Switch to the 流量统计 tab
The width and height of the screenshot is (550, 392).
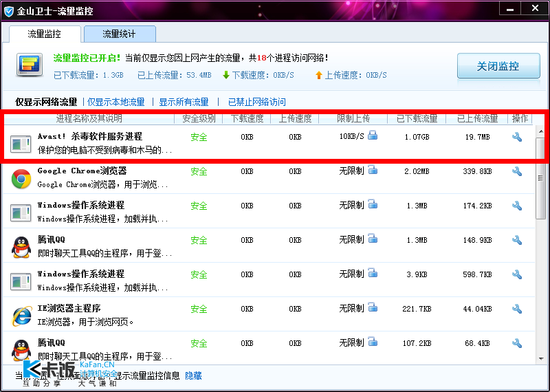pyautogui.click(x=120, y=34)
